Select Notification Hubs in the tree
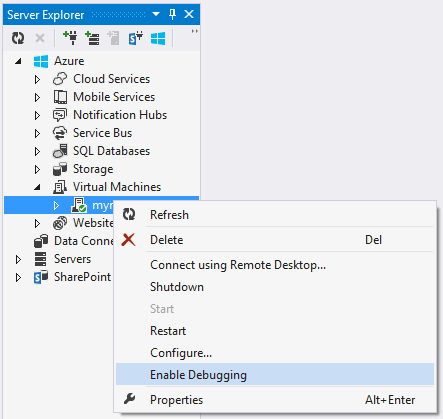443x419 pixels. click(120, 115)
